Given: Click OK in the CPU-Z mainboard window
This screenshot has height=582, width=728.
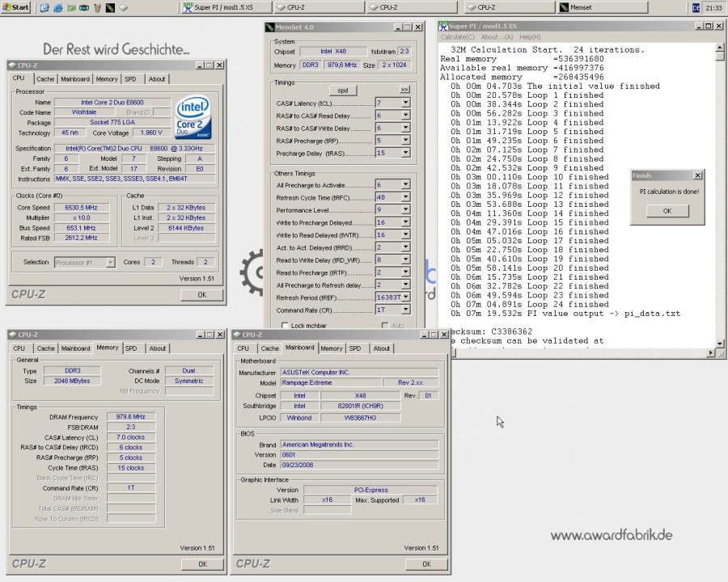Looking at the screenshot, I should (x=426, y=564).
